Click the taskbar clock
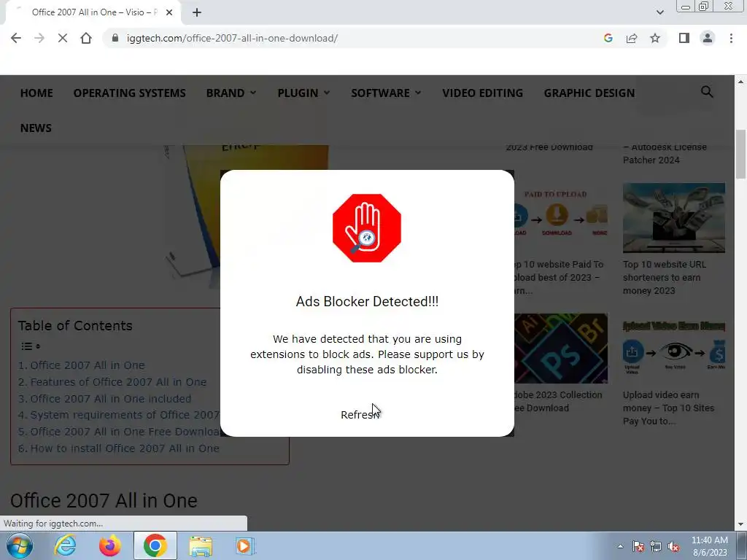 (x=709, y=546)
